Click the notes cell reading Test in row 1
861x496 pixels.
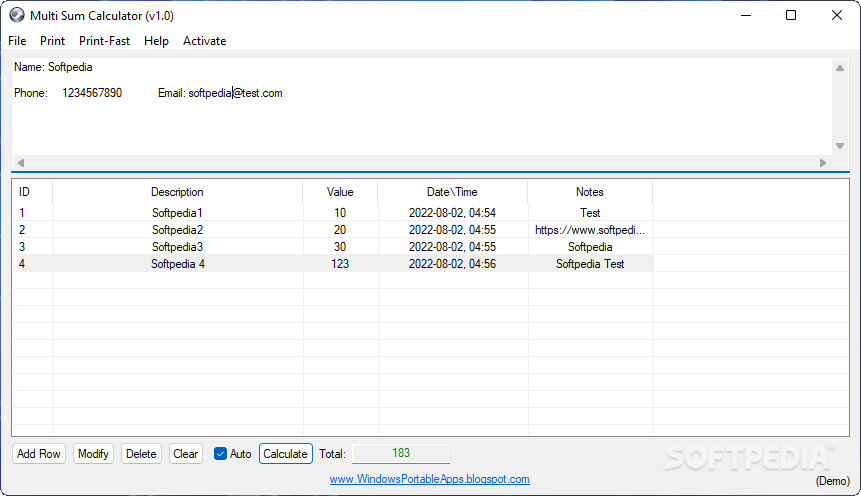click(590, 213)
